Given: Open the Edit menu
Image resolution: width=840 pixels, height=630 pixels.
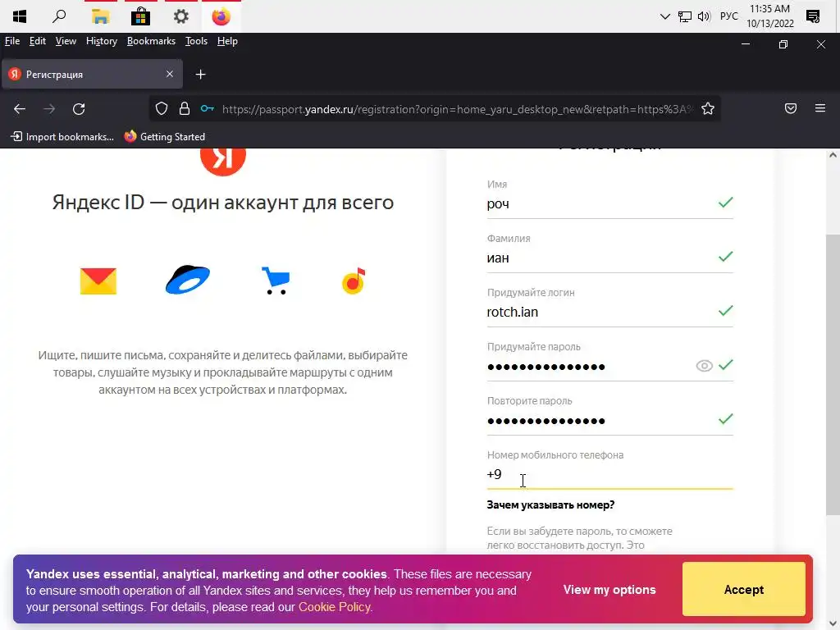Looking at the screenshot, I should (x=38, y=41).
